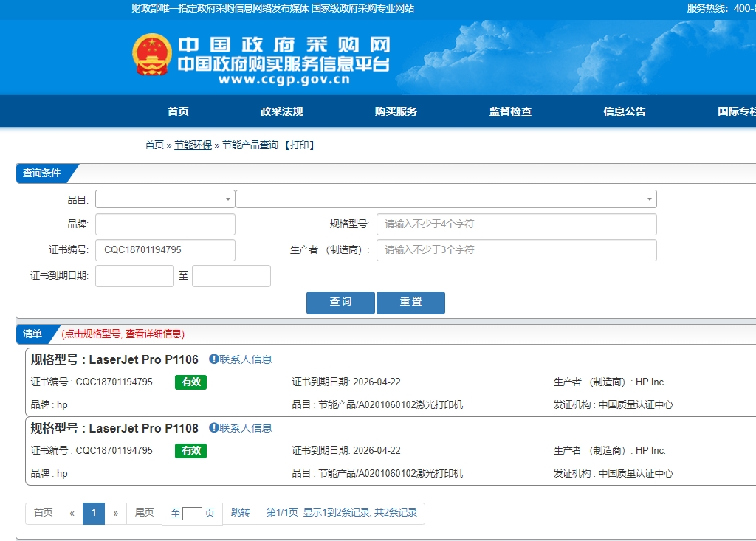
Task: Select page 1 in pagination
Action: click(x=94, y=512)
